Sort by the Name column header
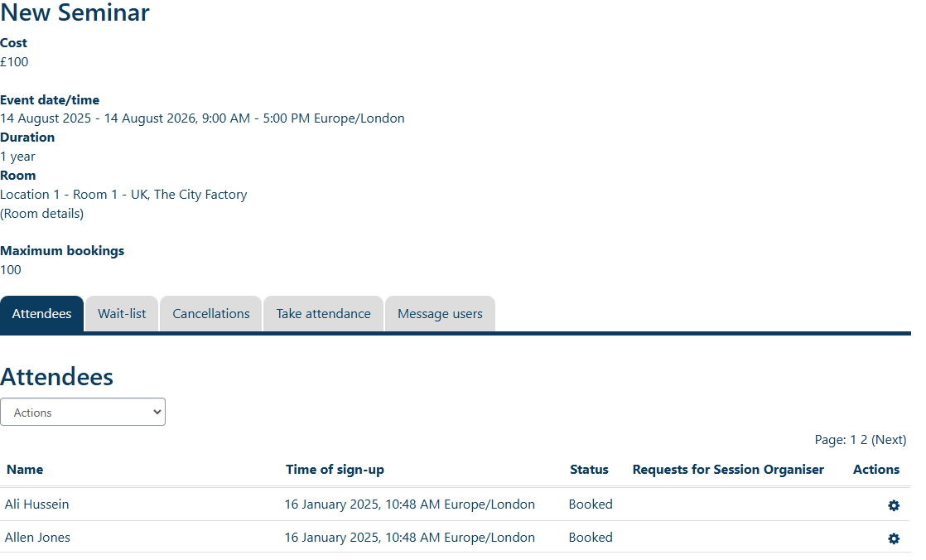The width and height of the screenshot is (926, 560). coord(25,470)
